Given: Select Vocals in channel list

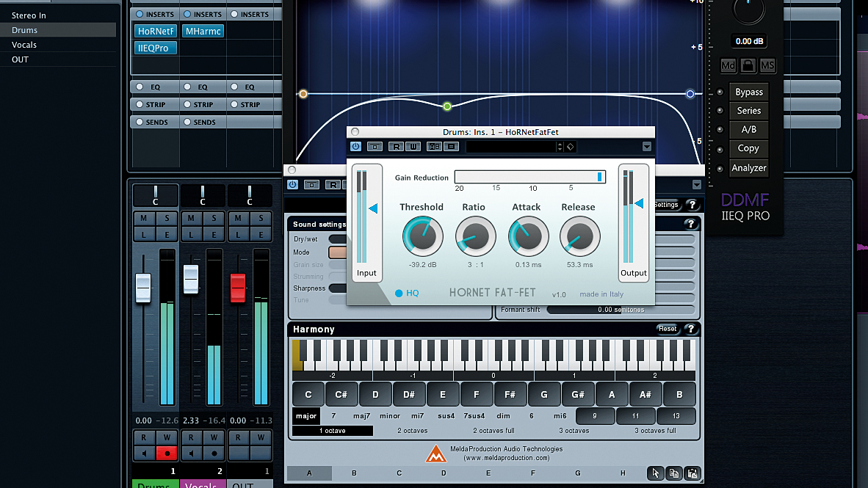Looking at the screenshot, I should [x=58, y=45].
